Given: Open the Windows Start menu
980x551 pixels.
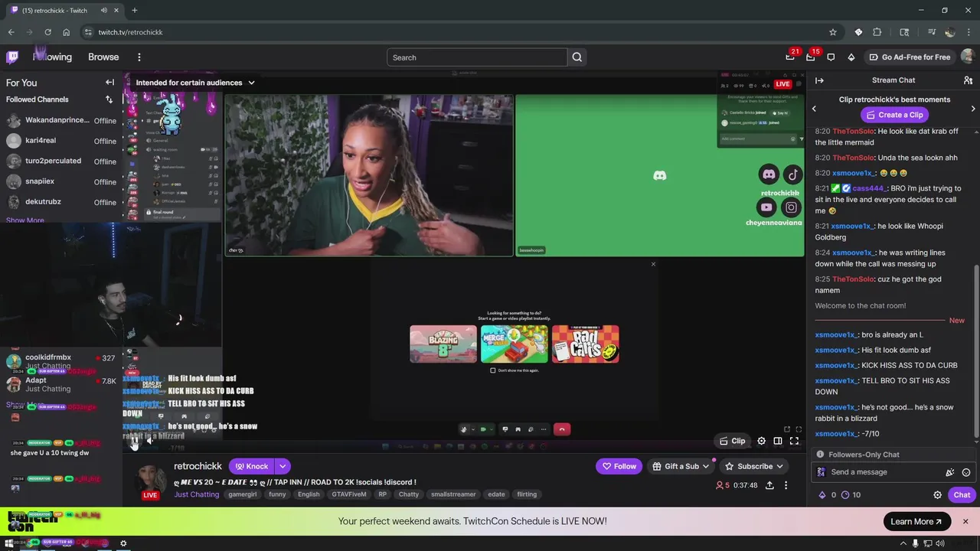Looking at the screenshot, I should pyautogui.click(x=10, y=543).
